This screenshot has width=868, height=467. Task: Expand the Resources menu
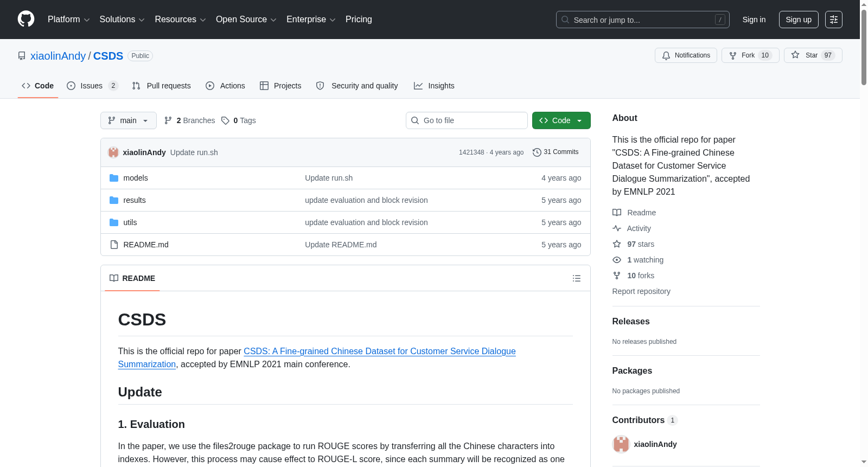[x=180, y=20]
